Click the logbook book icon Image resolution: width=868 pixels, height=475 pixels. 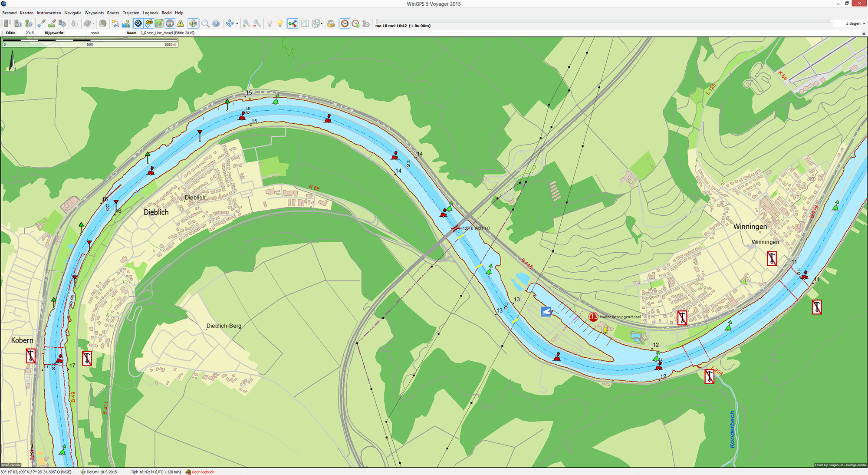tap(87, 23)
